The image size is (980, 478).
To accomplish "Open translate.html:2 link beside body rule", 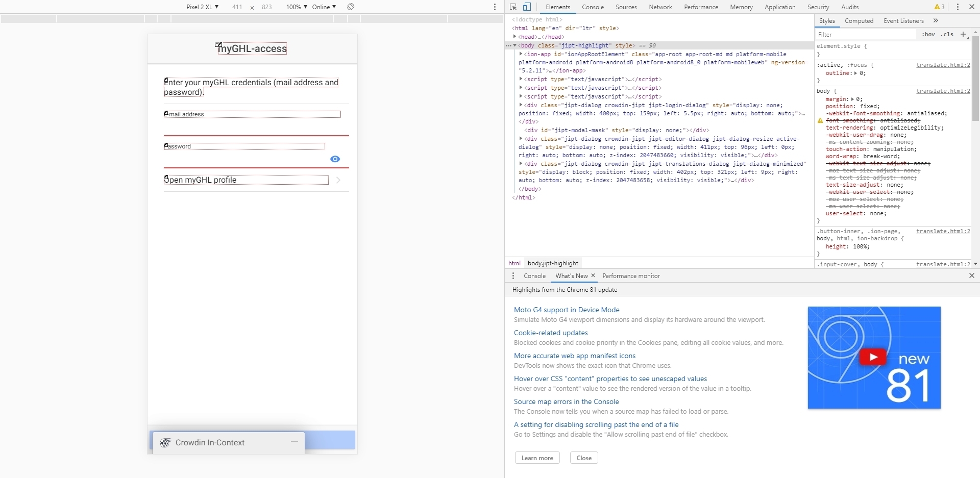I will [943, 91].
